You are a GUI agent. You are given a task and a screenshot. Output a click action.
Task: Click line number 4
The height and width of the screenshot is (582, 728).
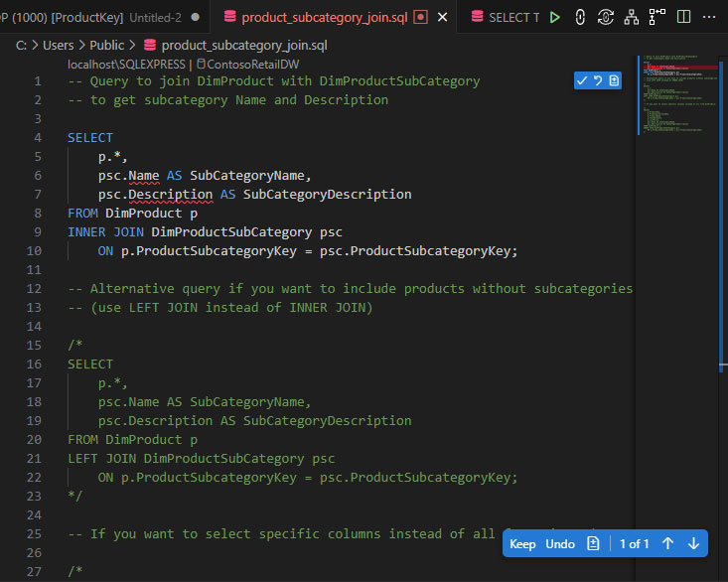point(38,138)
